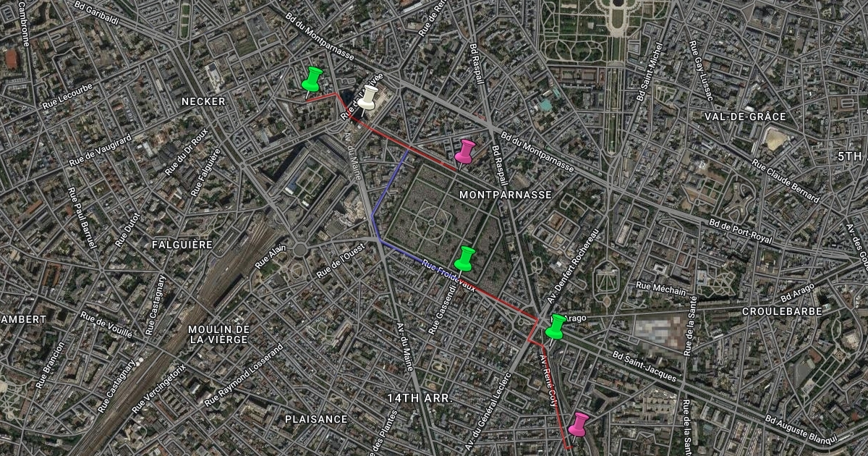This screenshot has height=456, width=868.
Task: Click the PLAISANCE neighborhood label
Action: coord(316,419)
